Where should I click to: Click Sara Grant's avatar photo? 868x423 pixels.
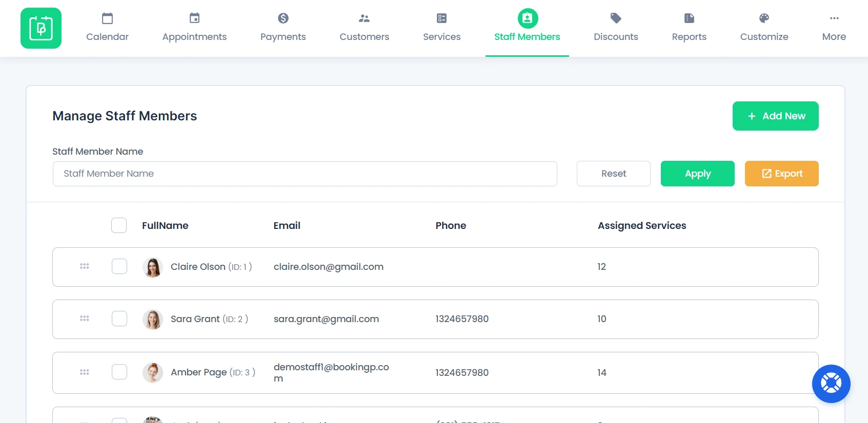point(153,320)
